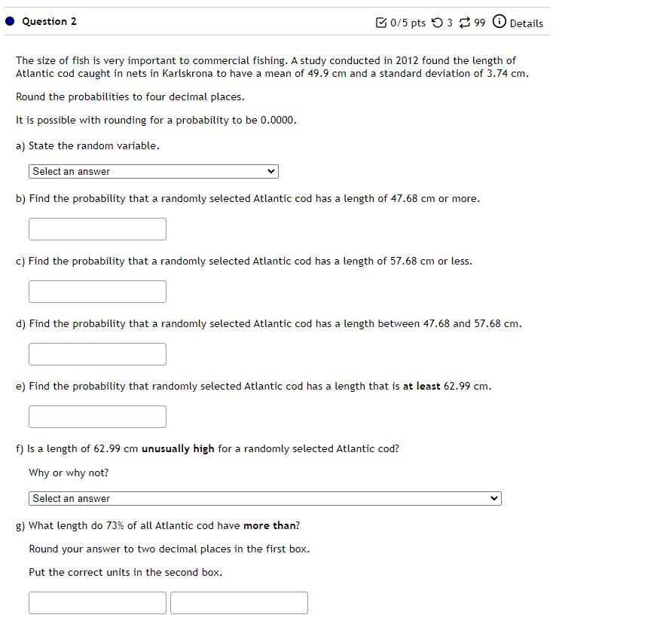Viewport: 672px width, 624px height.
Task: Click the chevron on part f answer selector
Action: point(494,498)
